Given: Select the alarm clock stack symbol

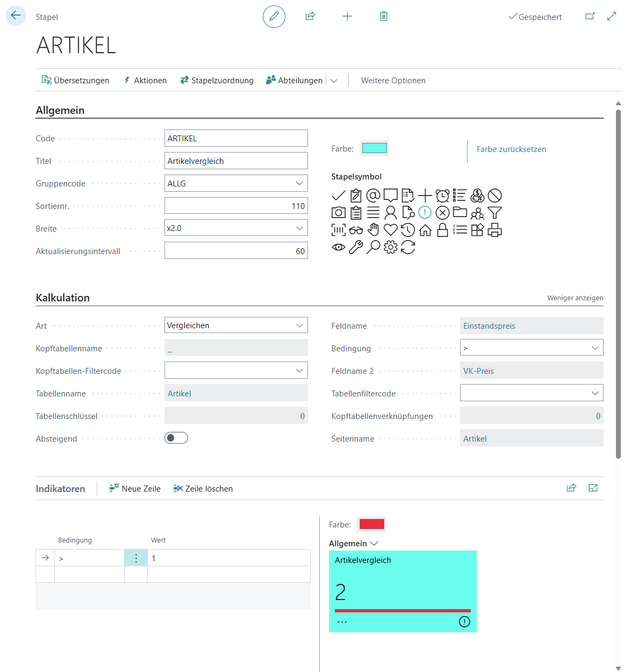Looking at the screenshot, I should tap(442, 196).
